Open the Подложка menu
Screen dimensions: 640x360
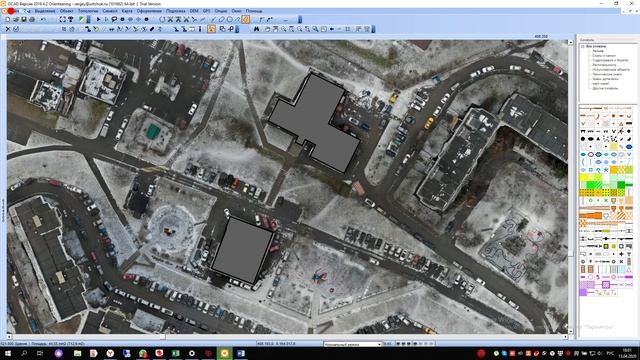pyautogui.click(x=176, y=11)
